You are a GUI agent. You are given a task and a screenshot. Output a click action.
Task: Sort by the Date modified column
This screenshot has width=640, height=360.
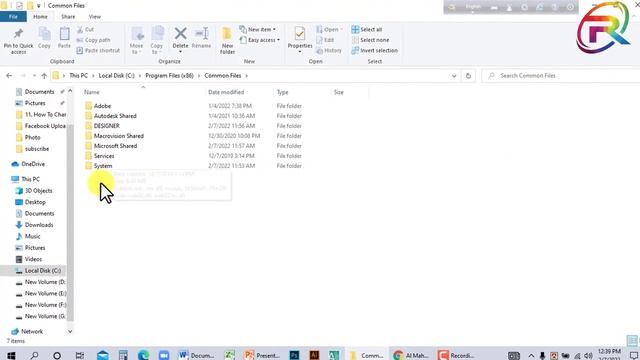coord(226,92)
